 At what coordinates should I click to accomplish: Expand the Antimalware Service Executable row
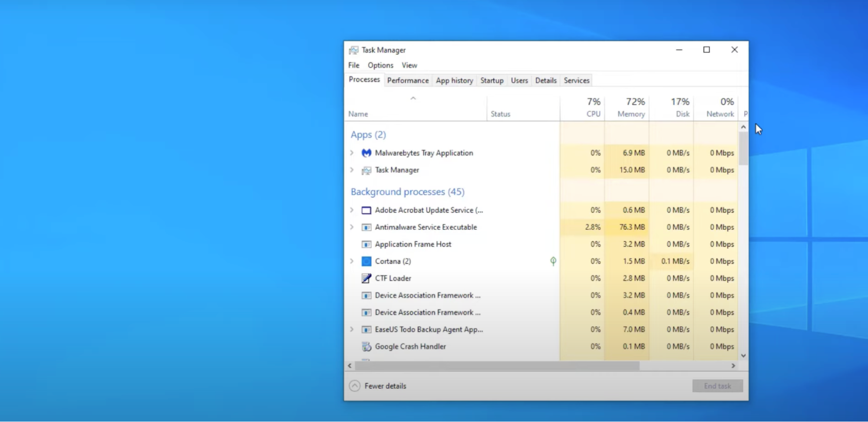[x=352, y=227]
